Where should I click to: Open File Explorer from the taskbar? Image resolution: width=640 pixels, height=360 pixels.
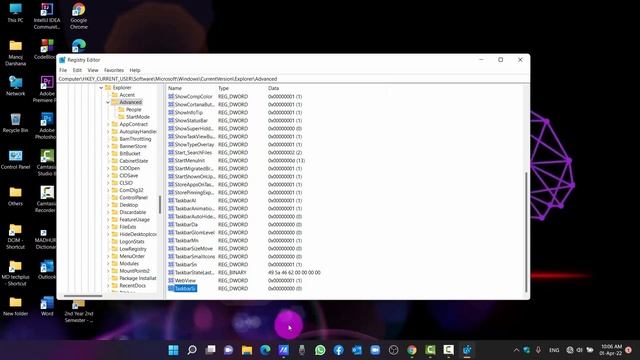pos(247,350)
